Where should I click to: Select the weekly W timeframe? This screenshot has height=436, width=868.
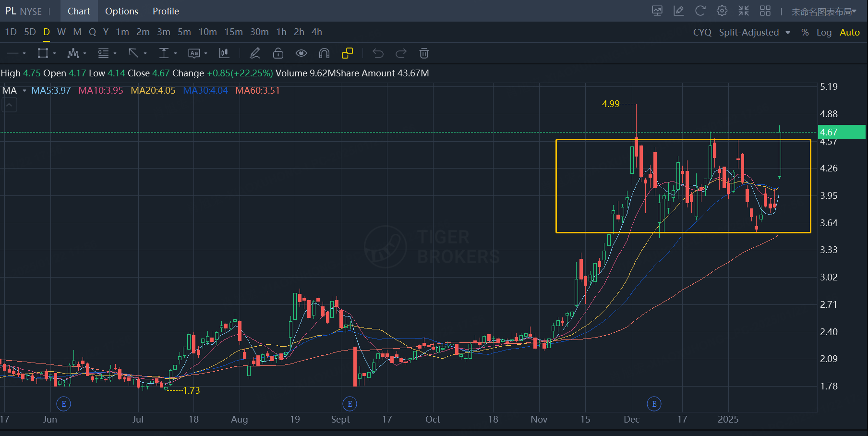61,32
